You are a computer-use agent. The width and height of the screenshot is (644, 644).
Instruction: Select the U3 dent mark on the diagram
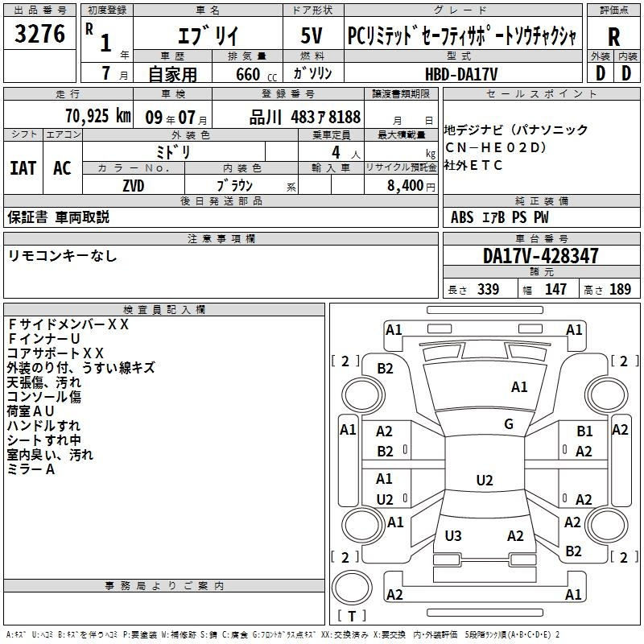click(453, 536)
